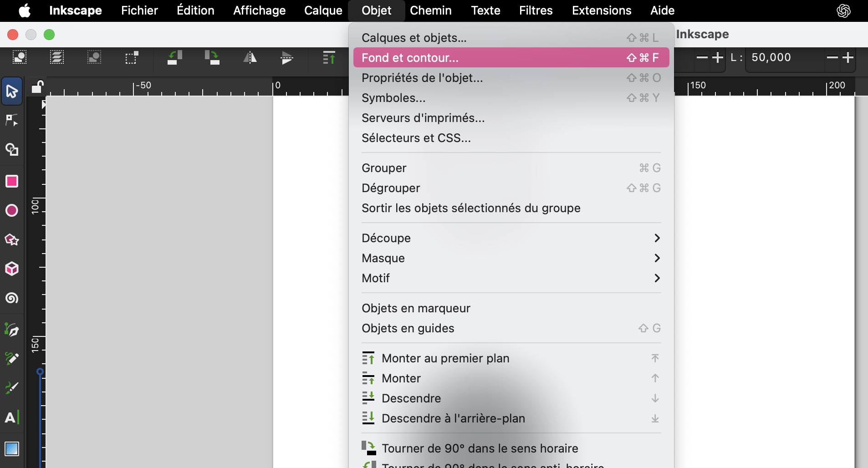Click the rotate 90° counter-clockwise toolbar icon

175,58
